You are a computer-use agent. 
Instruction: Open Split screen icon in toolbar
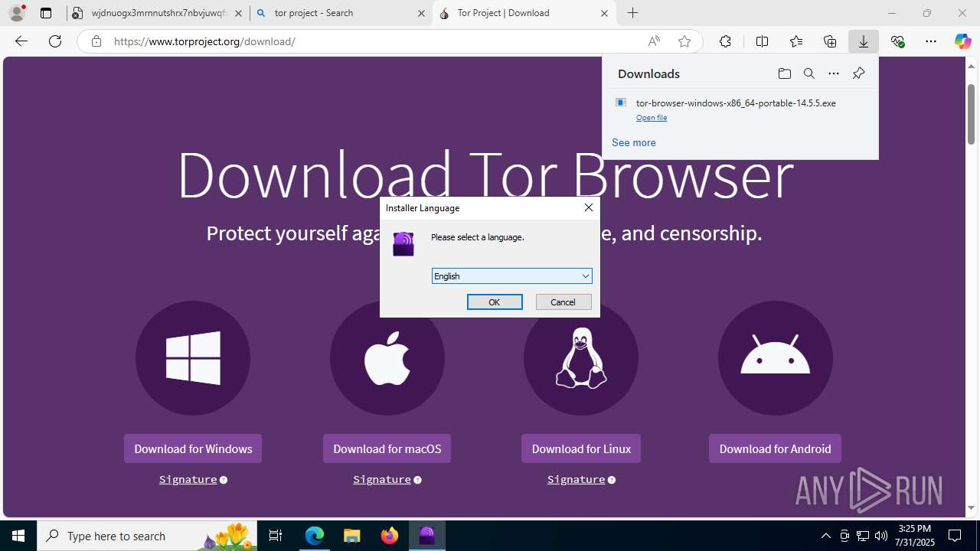[x=762, y=41]
